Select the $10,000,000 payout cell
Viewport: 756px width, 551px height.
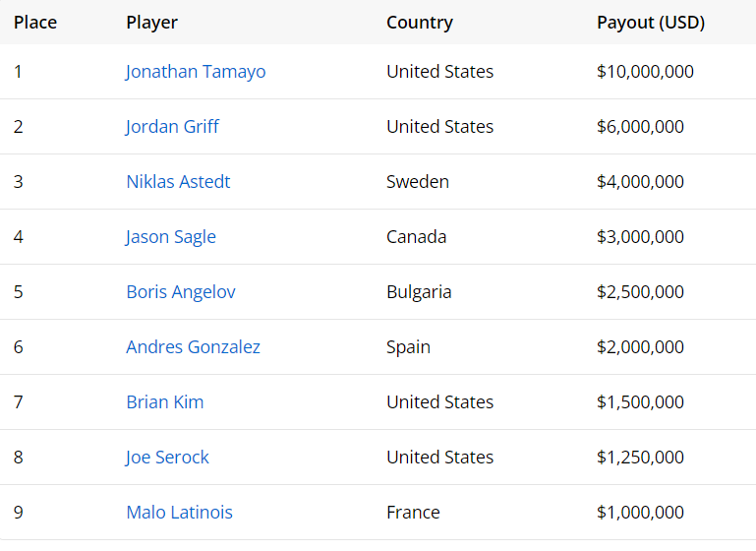click(645, 72)
